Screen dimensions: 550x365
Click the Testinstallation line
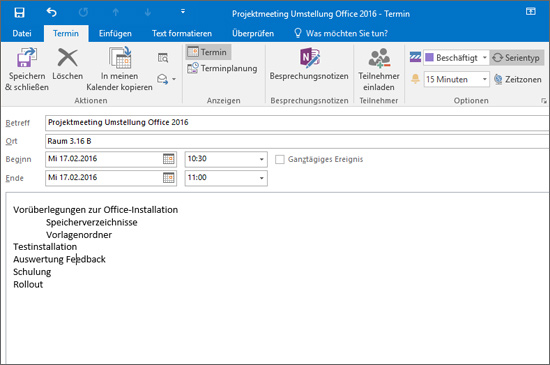click(45, 247)
